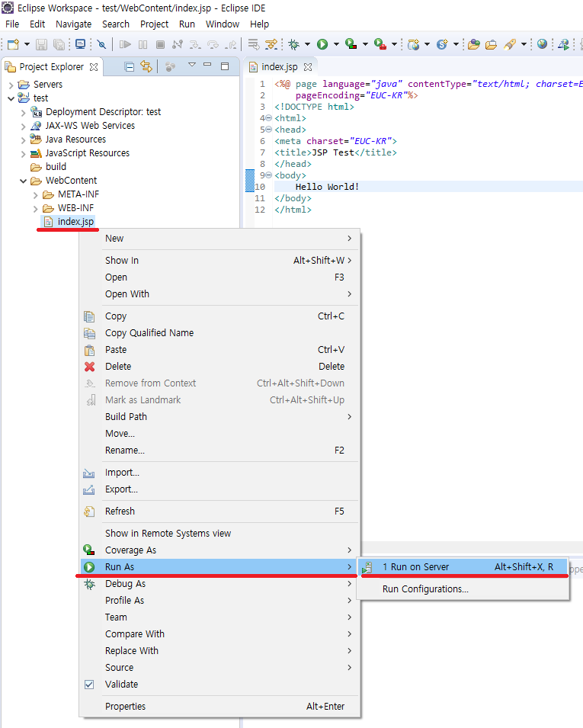Viewport: 583px width, 728px height.
Task: Expand the WEB-INF folder
Action: coord(35,209)
